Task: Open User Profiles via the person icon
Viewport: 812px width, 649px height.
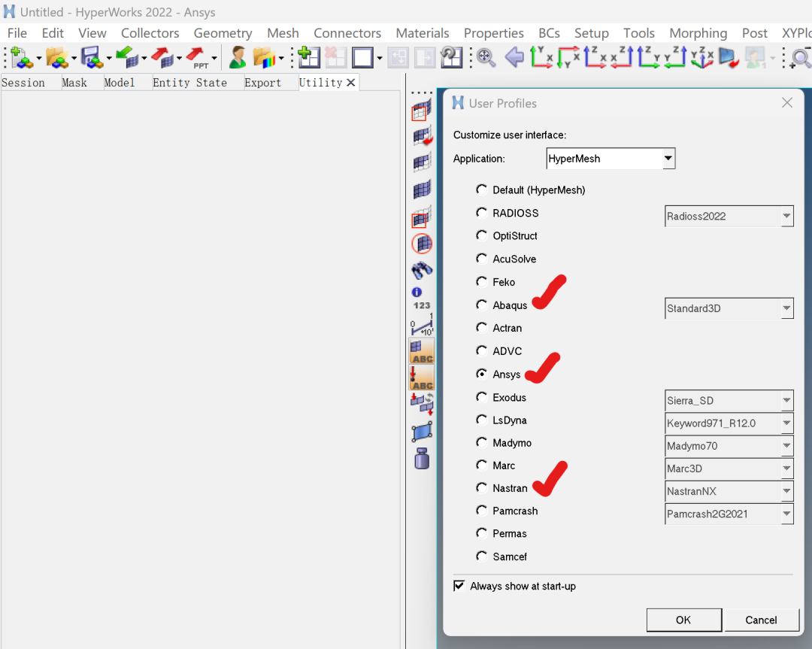Action: click(237, 57)
